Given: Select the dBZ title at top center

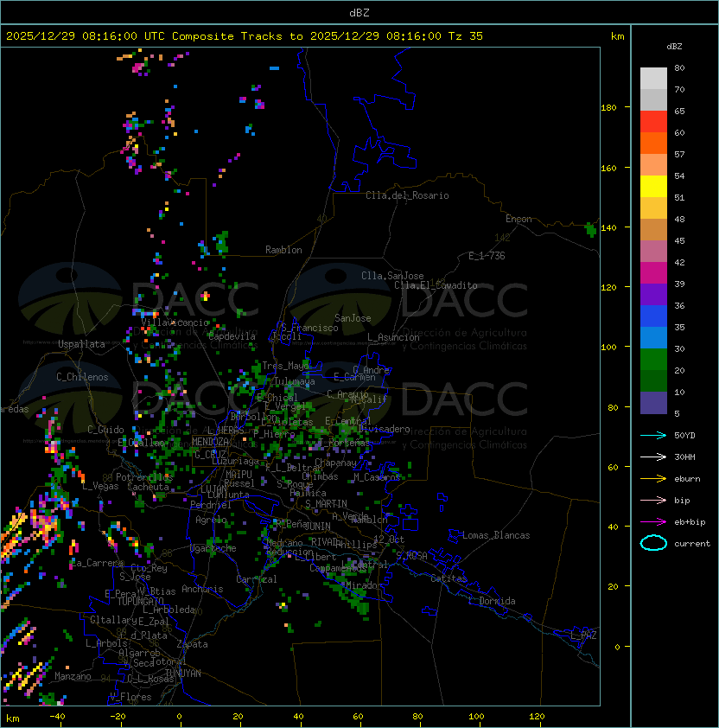Looking at the screenshot, I should [x=359, y=13].
